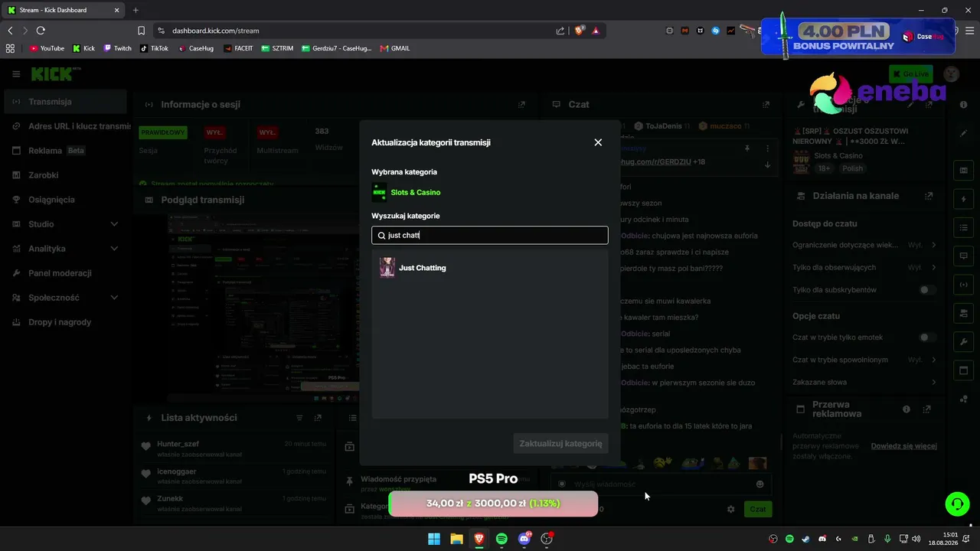This screenshot has width=980, height=551.
Task: Open the pinned message three-dot menu
Action: point(767,148)
